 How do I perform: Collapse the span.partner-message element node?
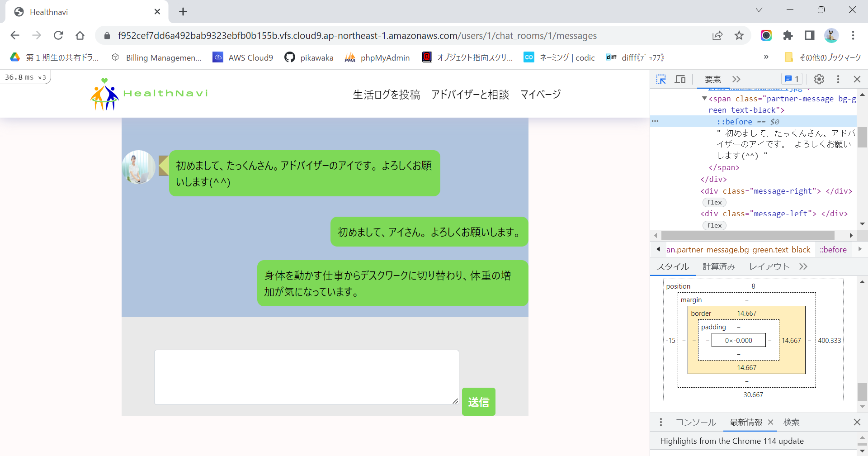tap(704, 98)
